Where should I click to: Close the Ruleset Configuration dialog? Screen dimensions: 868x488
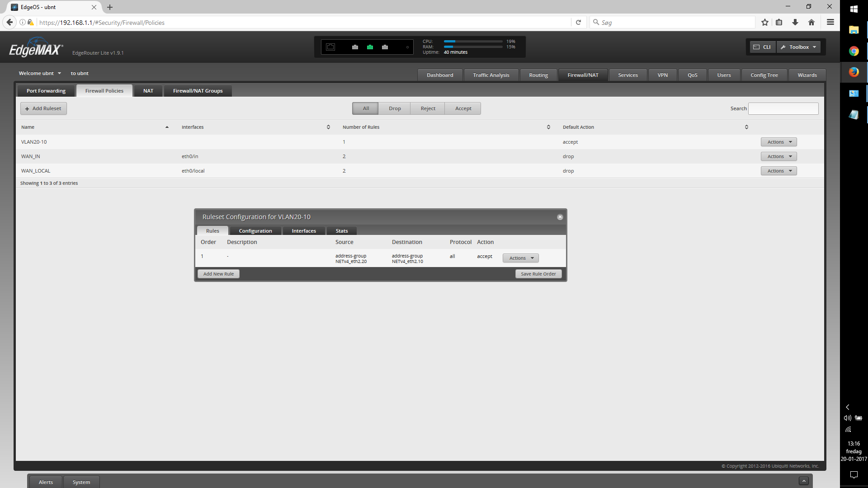click(560, 217)
